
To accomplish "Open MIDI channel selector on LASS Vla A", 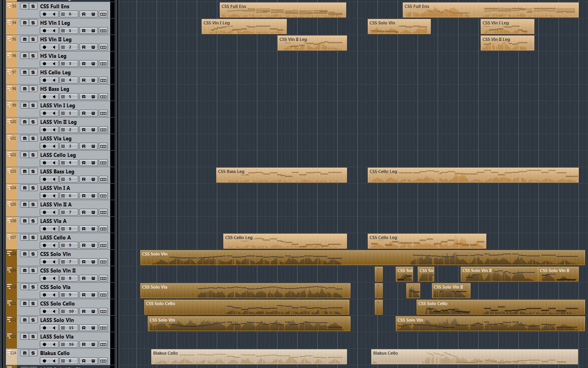I will 68,229.
